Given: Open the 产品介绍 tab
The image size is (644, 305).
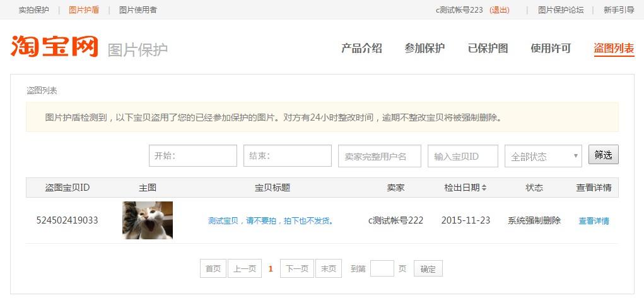Looking at the screenshot, I should (x=361, y=49).
